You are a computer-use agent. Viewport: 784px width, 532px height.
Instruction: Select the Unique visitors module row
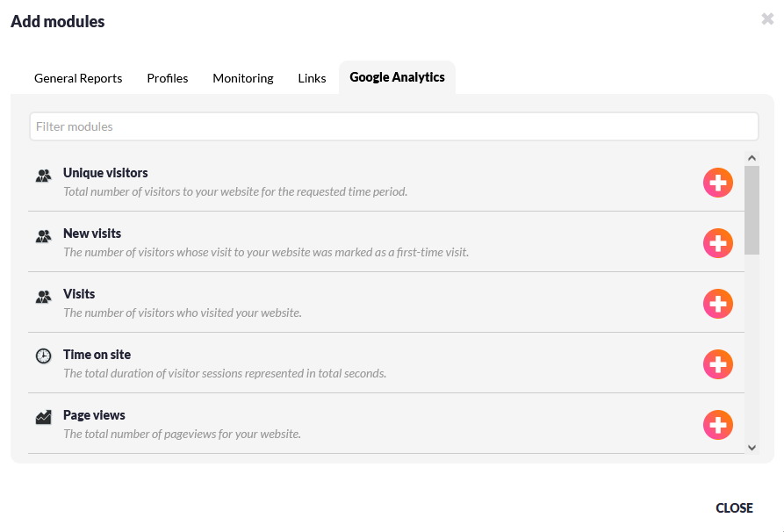coord(351,180)
